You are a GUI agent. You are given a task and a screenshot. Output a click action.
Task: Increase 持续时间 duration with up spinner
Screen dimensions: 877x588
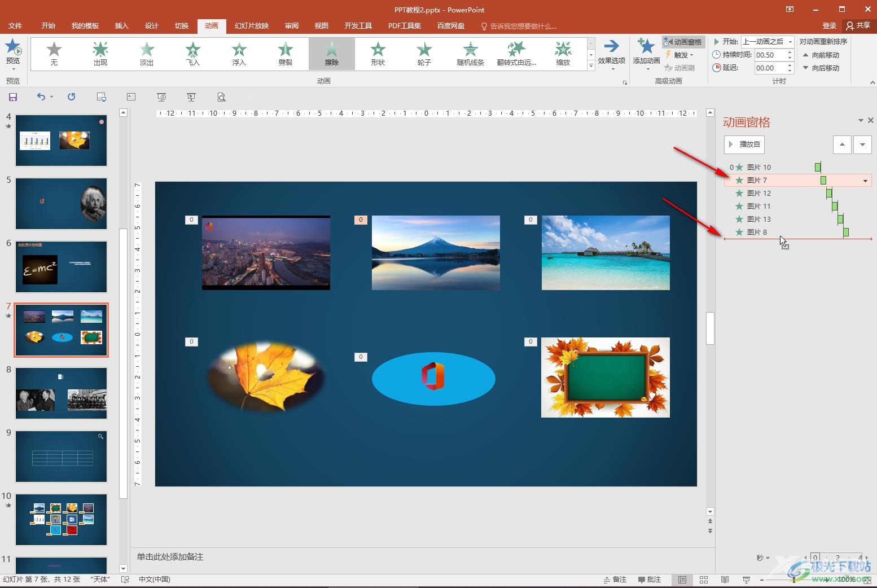pos(790,52)
